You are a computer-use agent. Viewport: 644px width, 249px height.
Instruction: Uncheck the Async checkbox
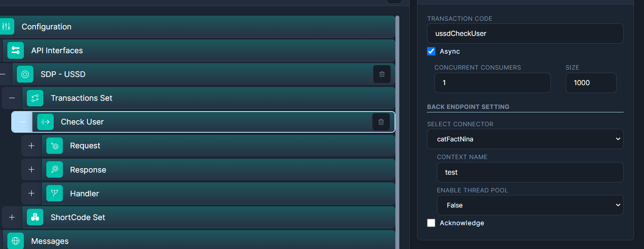431,51
